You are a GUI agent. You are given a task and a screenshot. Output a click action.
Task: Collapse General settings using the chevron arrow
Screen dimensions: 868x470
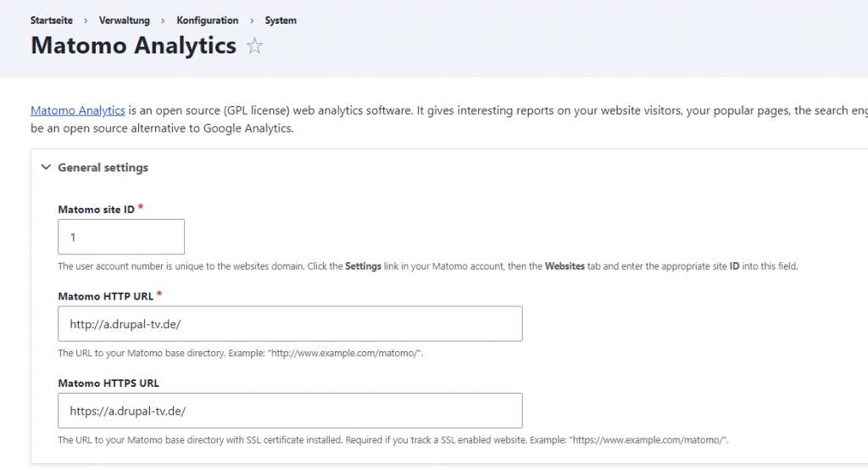(46, 168)
